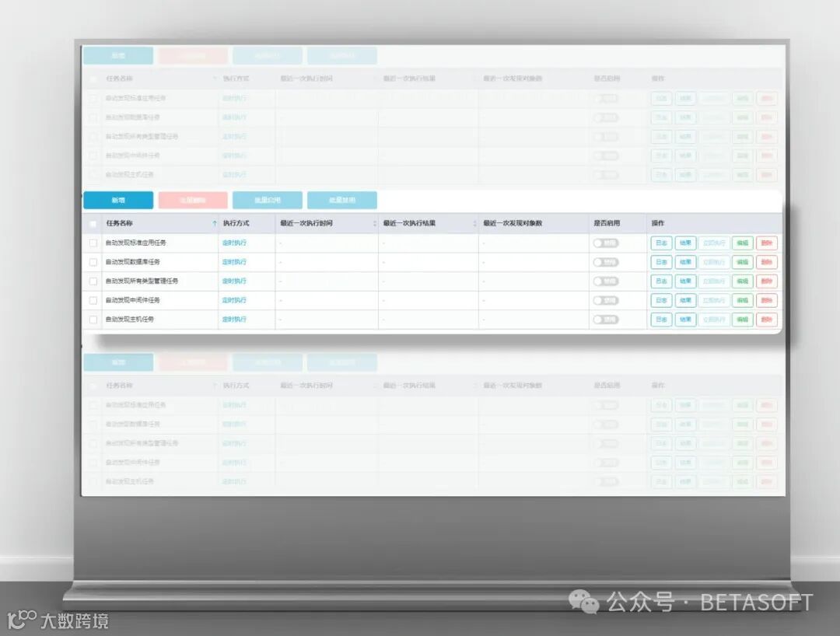The image size is (840, 636).
Task: Open 结果 for 自动发现中间件任务
Action: (x=686, y=300)
